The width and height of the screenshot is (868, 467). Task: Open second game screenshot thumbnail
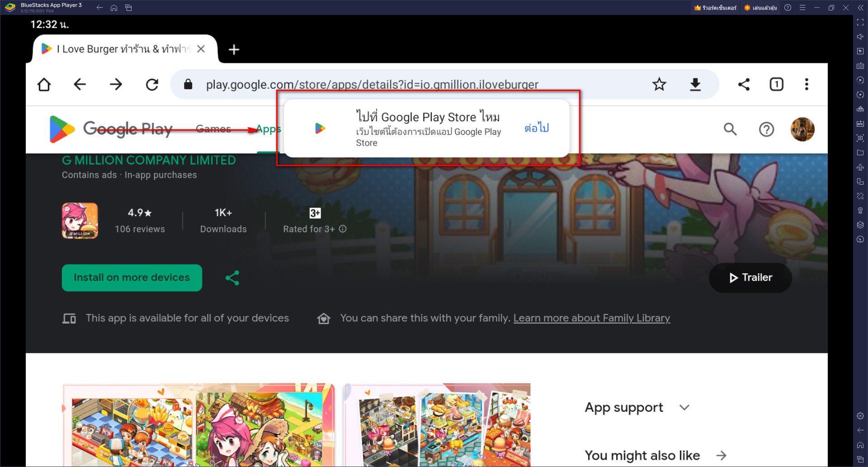click(x=437, y=425)
